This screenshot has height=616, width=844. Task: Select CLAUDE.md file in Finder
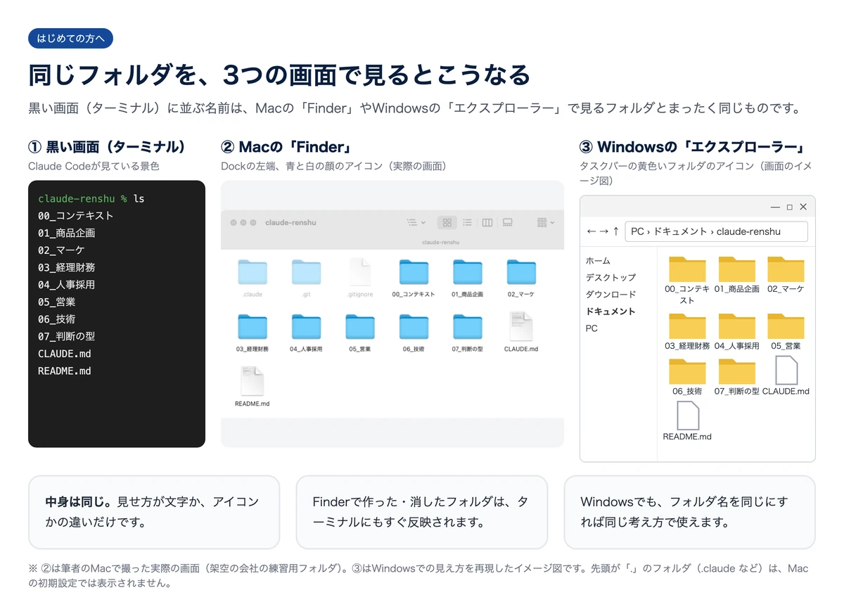(521, 333)
